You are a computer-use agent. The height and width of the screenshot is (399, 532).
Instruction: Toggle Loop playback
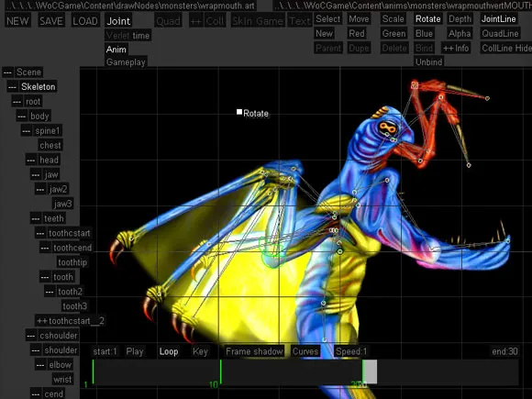(x=169, y=351)
